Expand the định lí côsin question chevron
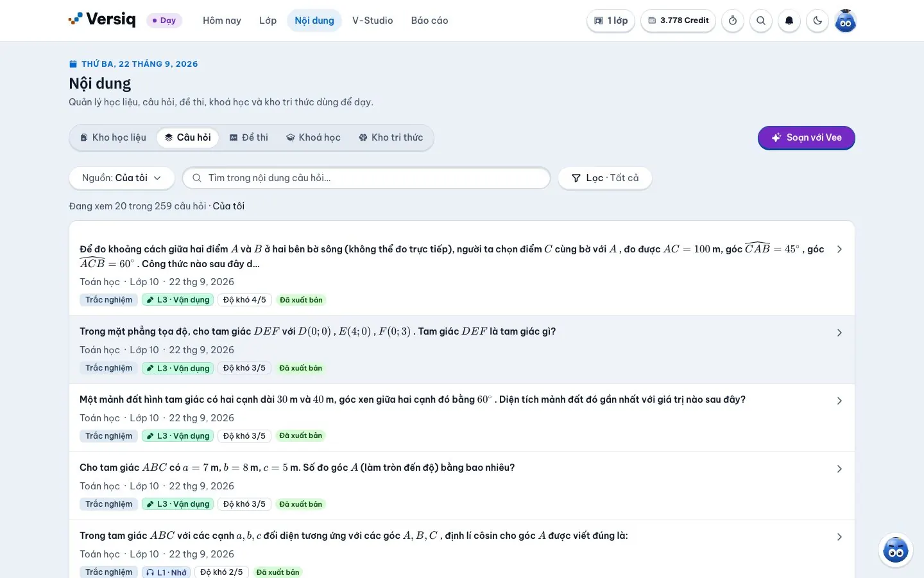 coord(839,537)
